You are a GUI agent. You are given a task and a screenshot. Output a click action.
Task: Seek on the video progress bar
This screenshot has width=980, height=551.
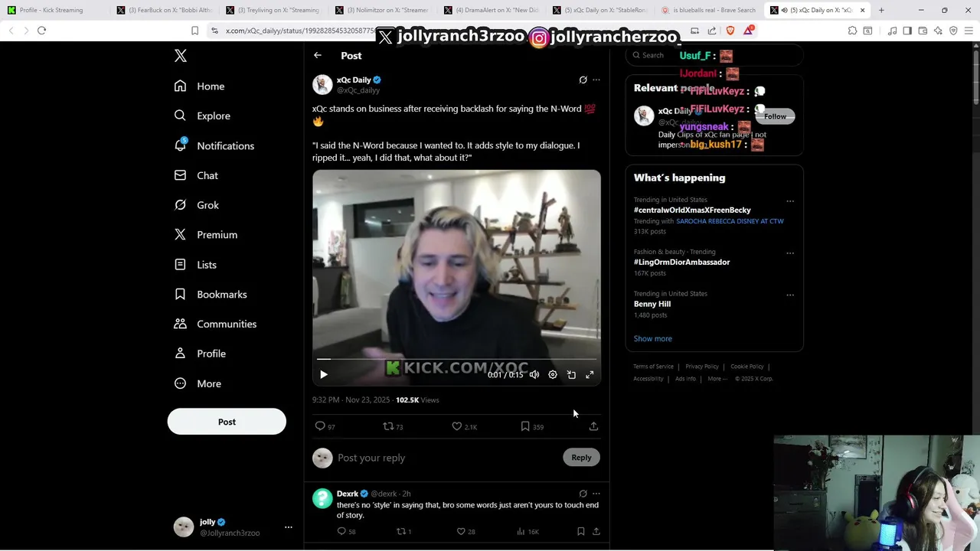coord(456,358)
